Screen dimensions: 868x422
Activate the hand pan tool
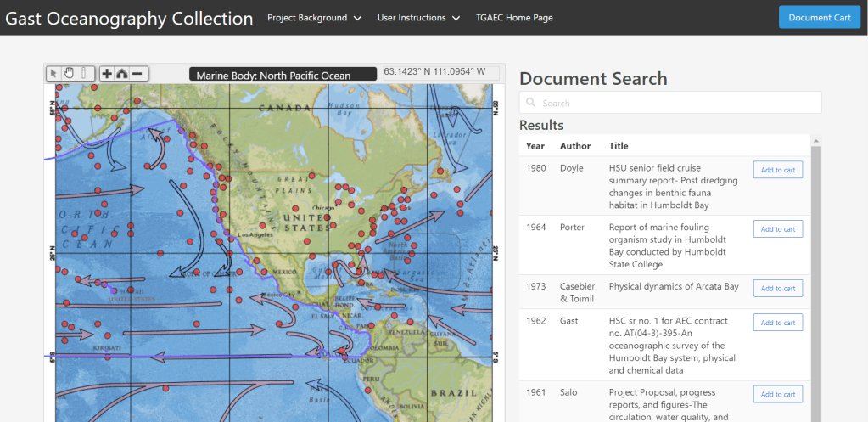pyautogui.click(x=69, y=73)
